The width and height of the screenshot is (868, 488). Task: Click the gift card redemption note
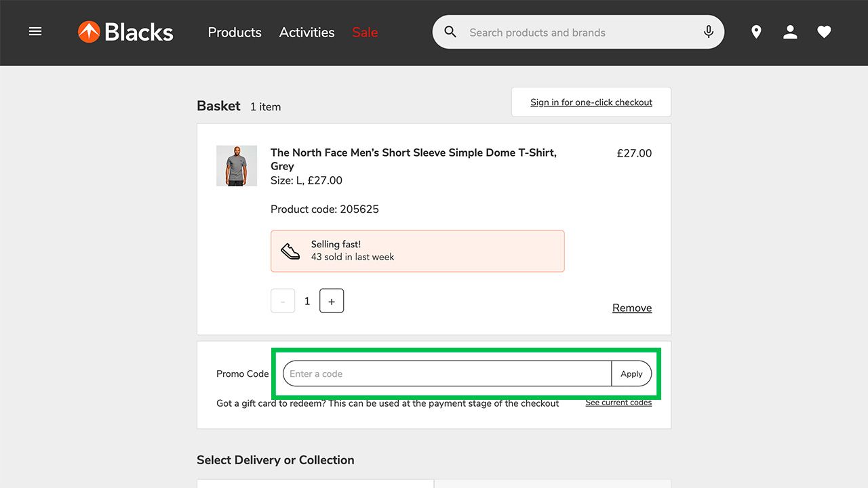[x=388, y=403]
